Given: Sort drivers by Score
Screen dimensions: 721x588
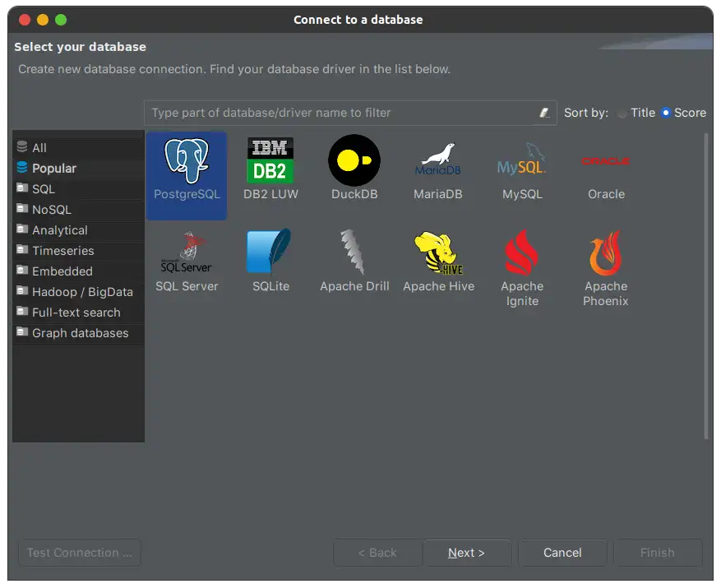Looking at the screenshot, I should [665, 113].
